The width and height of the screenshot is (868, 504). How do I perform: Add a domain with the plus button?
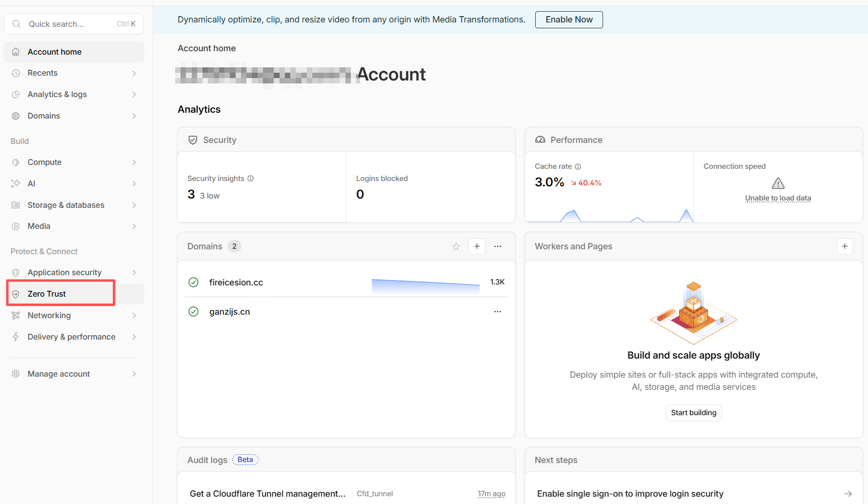(x=477, y=246)
